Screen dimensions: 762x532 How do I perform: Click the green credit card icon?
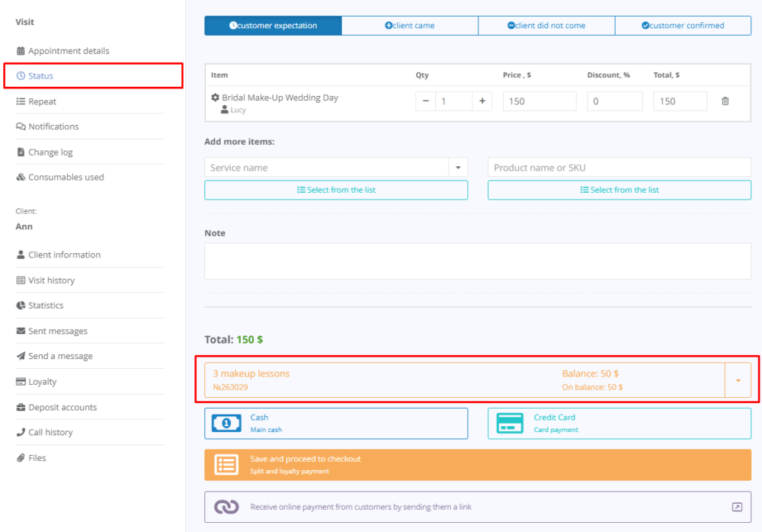coord(510,424)
